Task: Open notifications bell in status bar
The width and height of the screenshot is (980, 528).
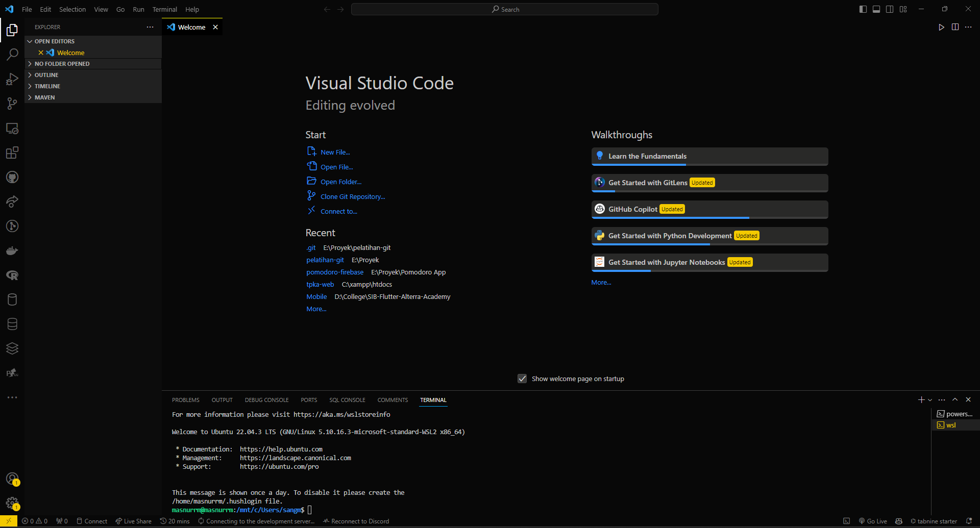Action: pyautogui.click(x=969, y=521)
